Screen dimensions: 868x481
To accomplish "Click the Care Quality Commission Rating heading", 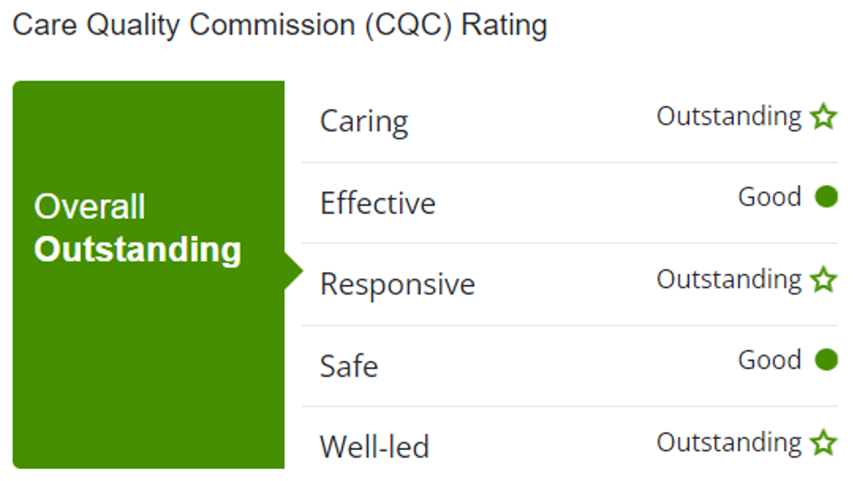I will click(280, 25).
